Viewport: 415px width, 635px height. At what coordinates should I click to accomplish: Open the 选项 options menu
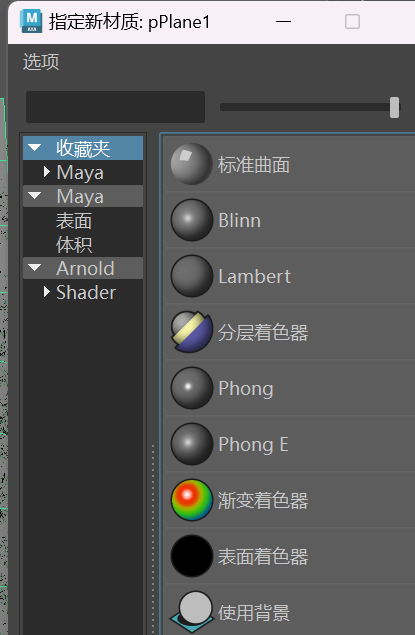(x=41, y=62)
